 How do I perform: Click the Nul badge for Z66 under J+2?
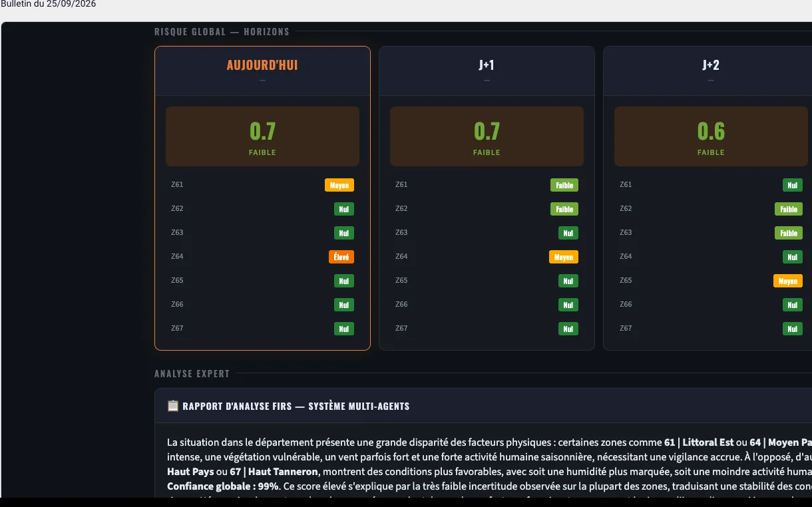click(793, 305)
